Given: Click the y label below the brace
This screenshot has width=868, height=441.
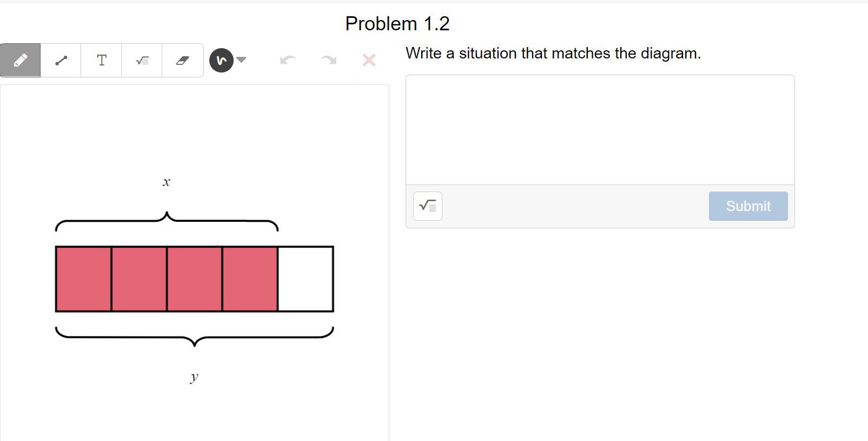Looking at the screenshot, I should click(194, 377).
